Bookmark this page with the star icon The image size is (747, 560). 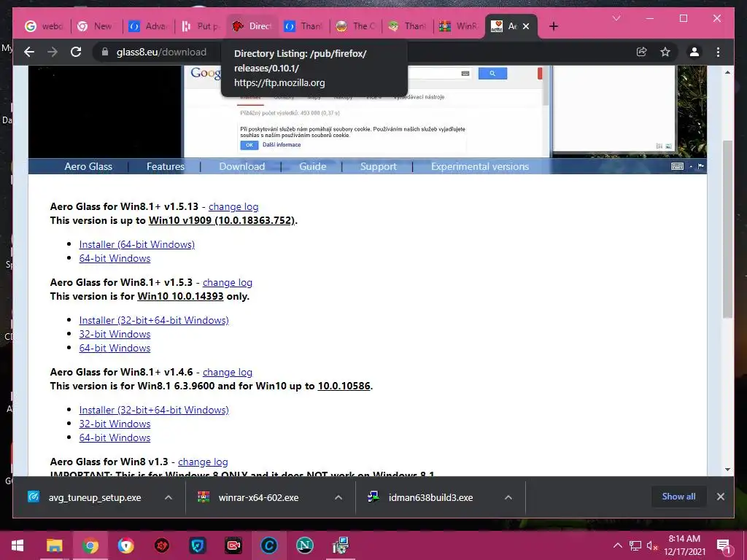coord(665,52)
